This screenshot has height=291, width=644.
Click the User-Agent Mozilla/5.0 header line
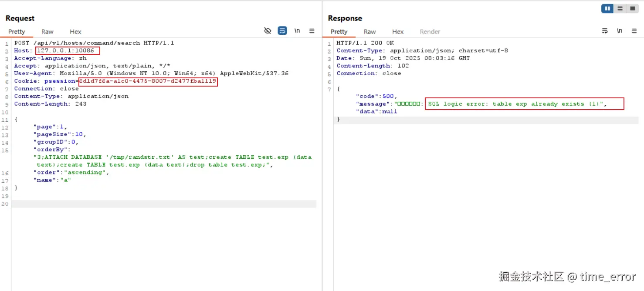coord(151,74)
